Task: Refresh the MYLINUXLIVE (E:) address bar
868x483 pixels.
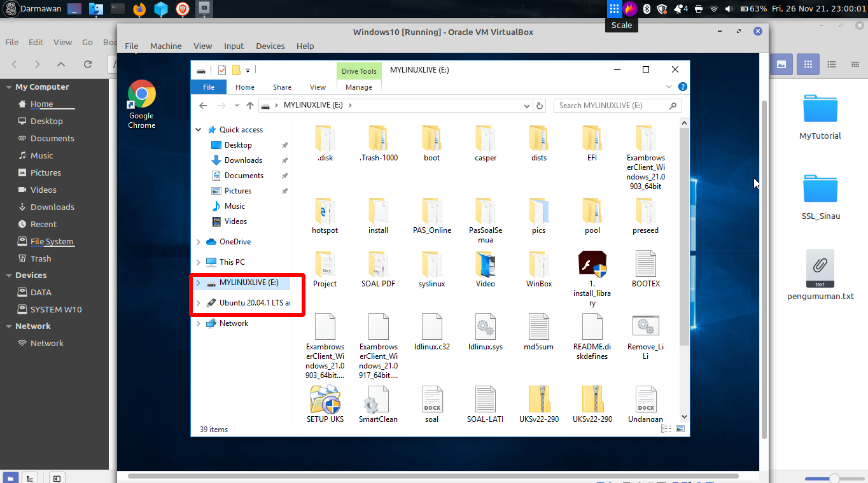Action: 540,106
